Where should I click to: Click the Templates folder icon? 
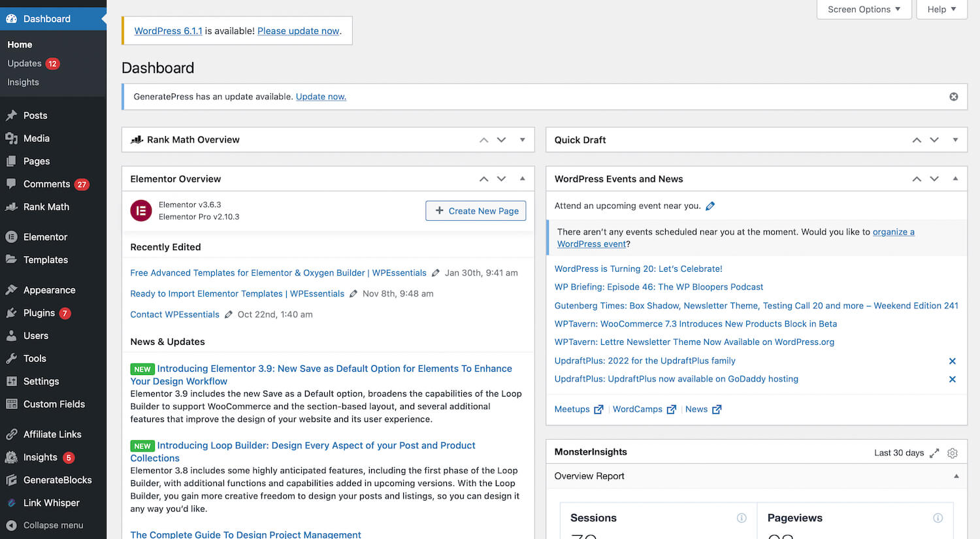12,260
